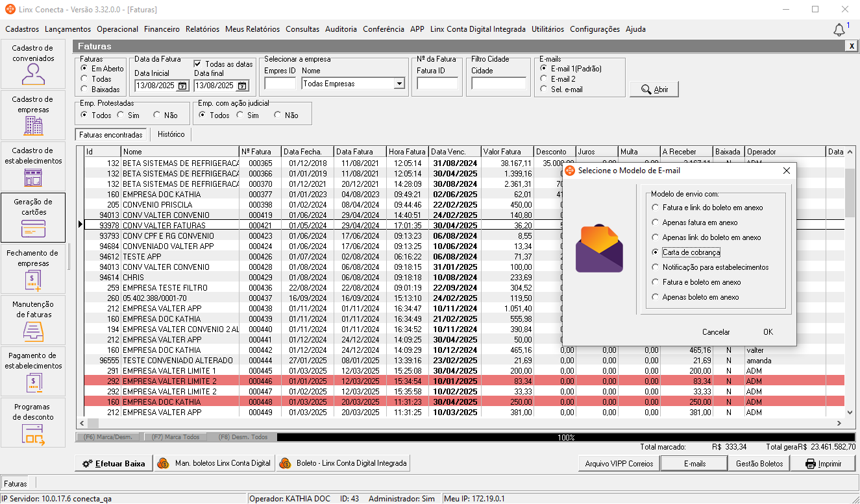Screen dimensions: 860x504
Task: Open the Cadastros menu
Action: click(x=22, y=29)
